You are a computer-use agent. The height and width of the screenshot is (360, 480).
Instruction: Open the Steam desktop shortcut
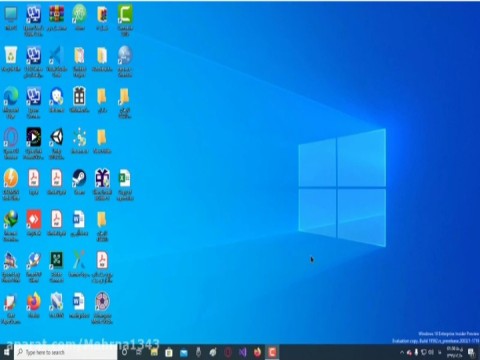click(79, 182)
